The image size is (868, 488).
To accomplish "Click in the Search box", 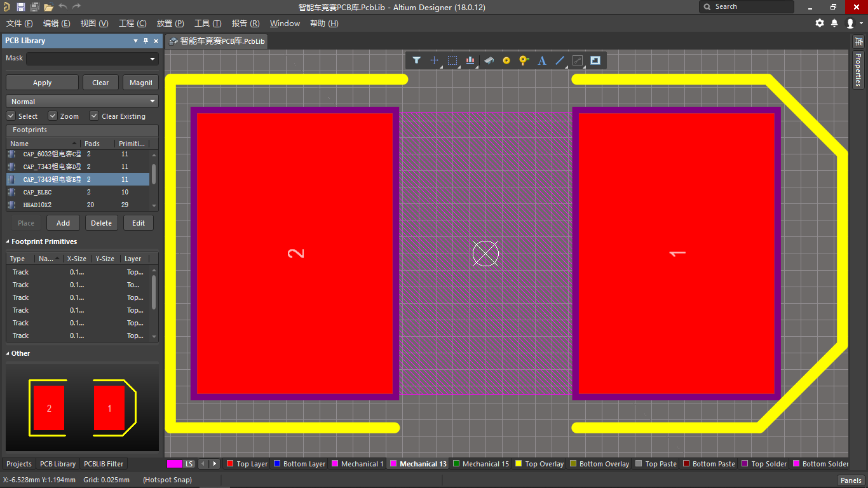I will [747, 7].
